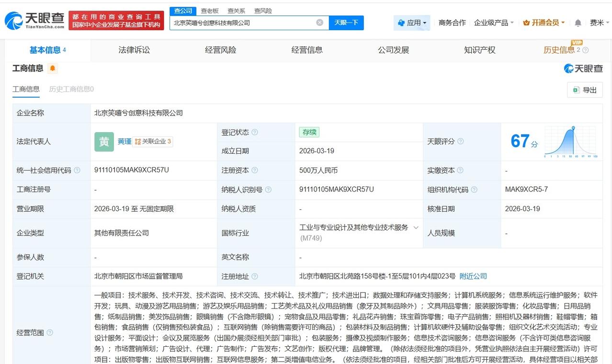Click the help icon next to 注册资本

pyautogui.click(x=256, y=170)
